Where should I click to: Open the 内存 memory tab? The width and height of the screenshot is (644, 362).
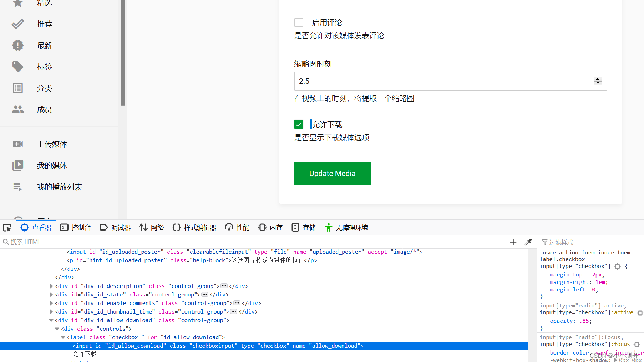coord(270,227)
